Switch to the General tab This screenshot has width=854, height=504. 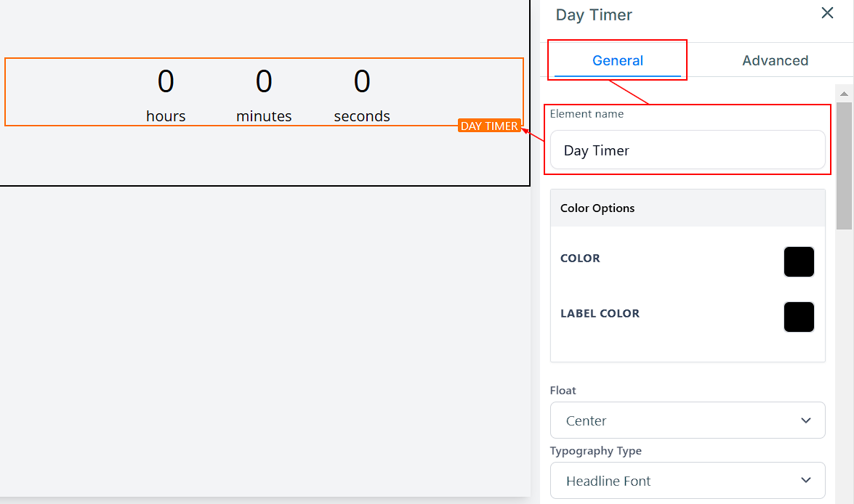tap(617, 60)
